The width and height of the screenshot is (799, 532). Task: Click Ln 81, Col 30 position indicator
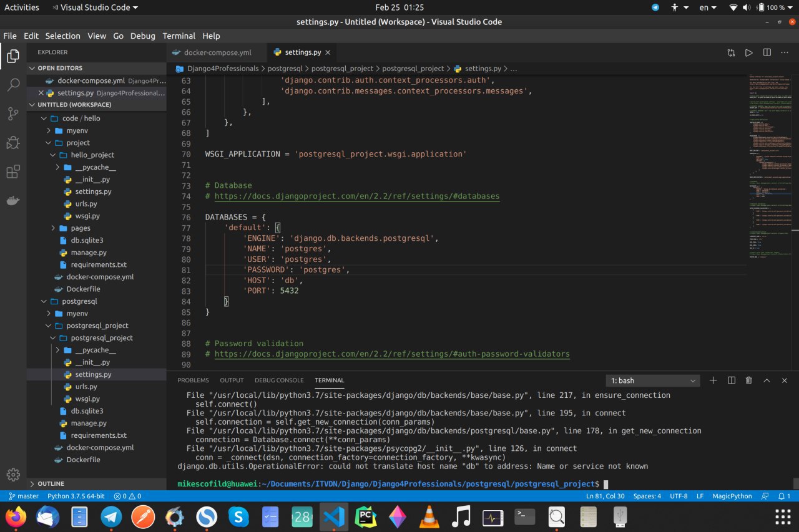605,496
